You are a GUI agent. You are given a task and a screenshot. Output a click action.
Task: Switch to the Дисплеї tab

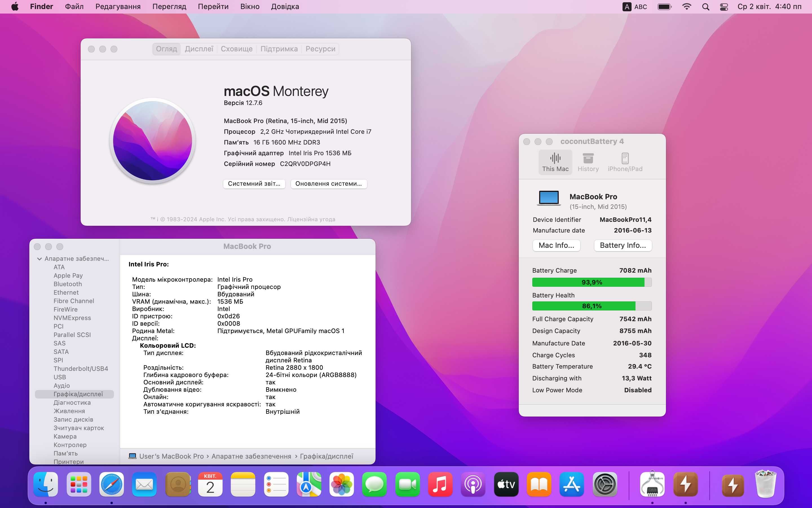point(199,49)
